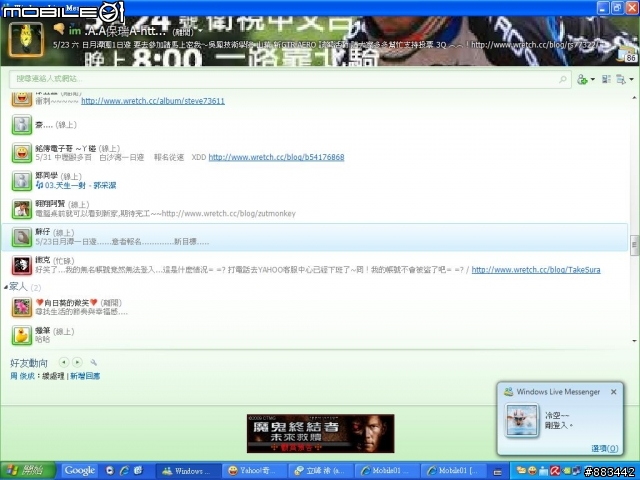Click the contact list scroll down arrow
This screenshot has height=480, width=640.
pos(634,341)
